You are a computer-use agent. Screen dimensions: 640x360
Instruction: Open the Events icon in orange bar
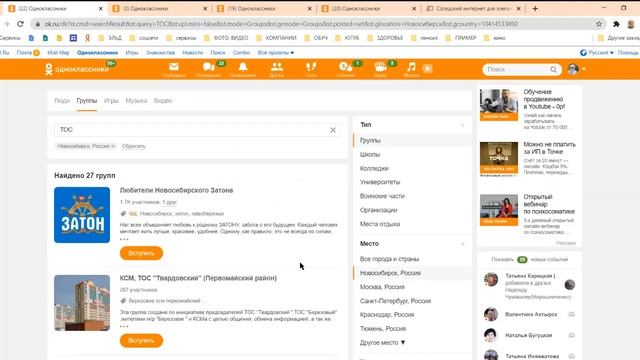[345, 67]
